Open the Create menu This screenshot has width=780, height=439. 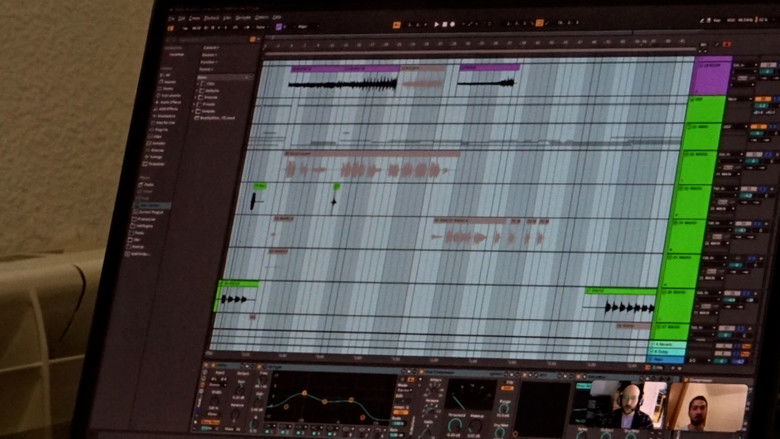196,17
